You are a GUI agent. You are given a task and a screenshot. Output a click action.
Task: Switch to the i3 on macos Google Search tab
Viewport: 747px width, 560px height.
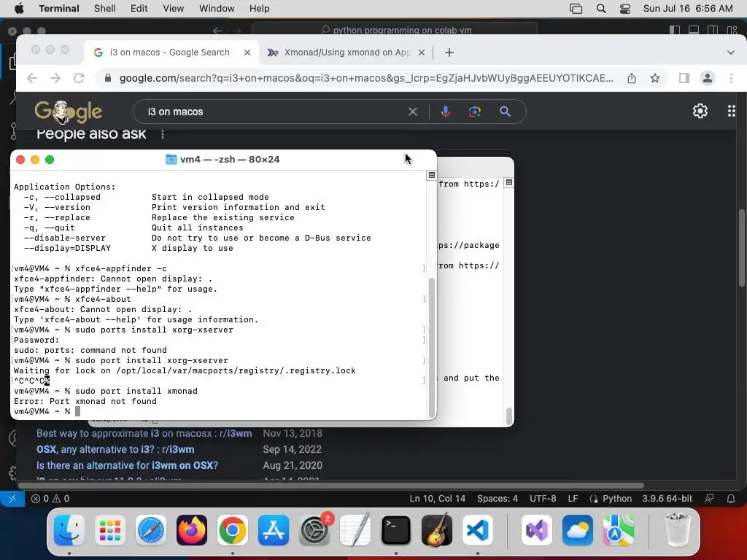pos(171,52)
